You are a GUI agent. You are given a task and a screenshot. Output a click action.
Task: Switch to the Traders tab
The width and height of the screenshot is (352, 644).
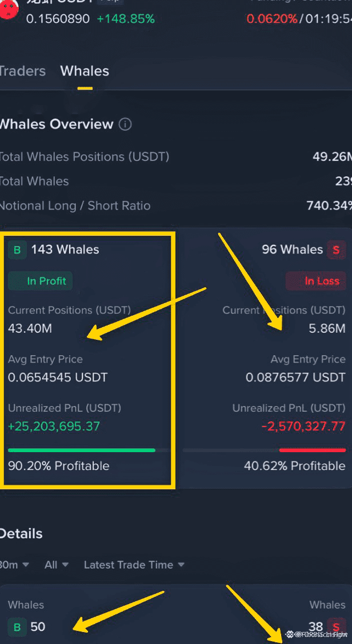coord(22,71)
